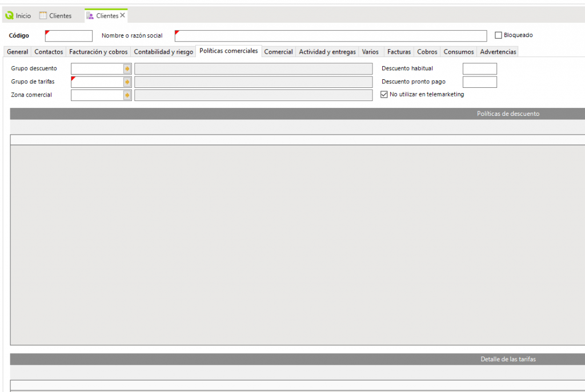Open the Advertencias tab

click(x=498, y=52)
